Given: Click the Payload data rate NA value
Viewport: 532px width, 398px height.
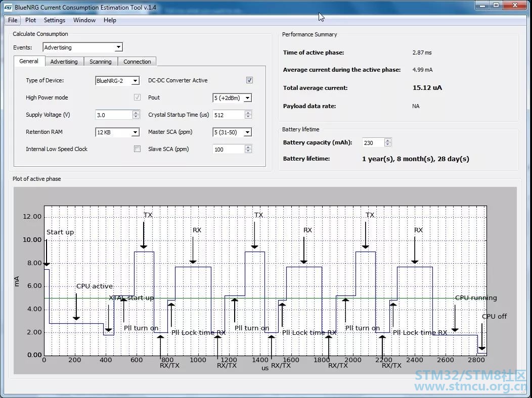Looking at the screenshot, I should coord(416,106).
